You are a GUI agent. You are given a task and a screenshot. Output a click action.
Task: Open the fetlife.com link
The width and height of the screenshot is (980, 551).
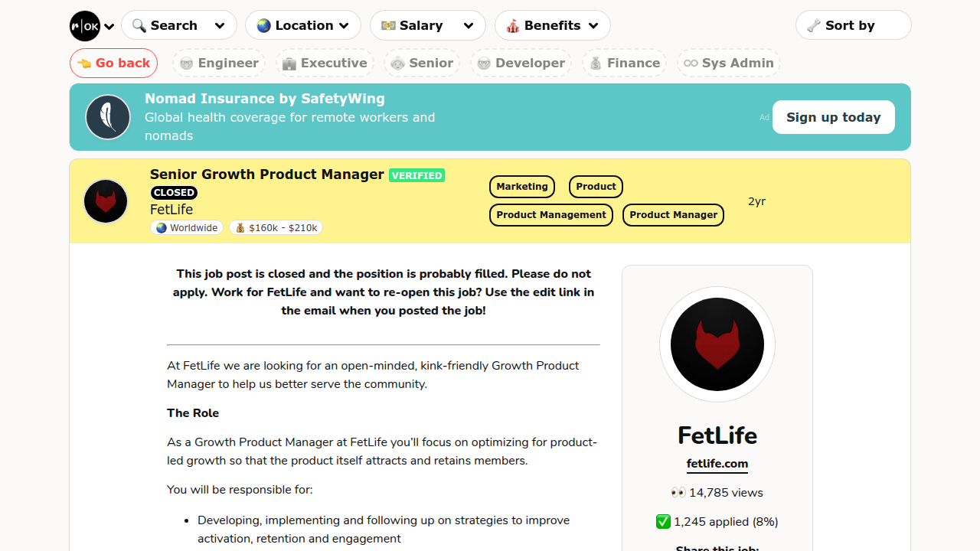pyautogui.click(x=717, y=464)
